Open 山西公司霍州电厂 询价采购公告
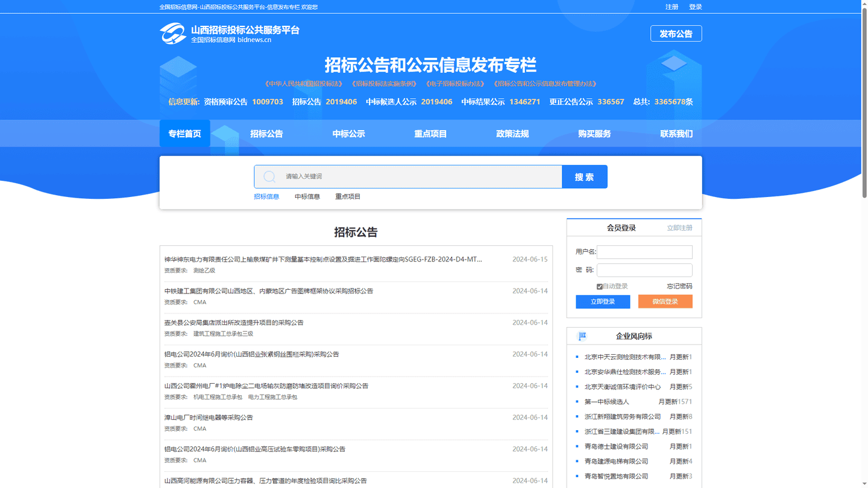This screenshot has height=488, width=868. point(266,386)
